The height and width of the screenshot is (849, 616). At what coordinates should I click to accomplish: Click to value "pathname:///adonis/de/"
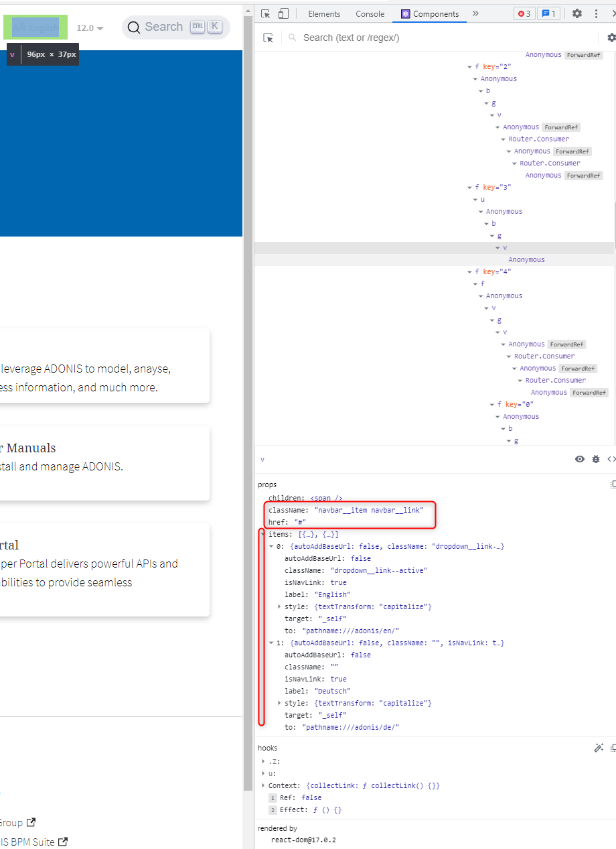point(351,727)
